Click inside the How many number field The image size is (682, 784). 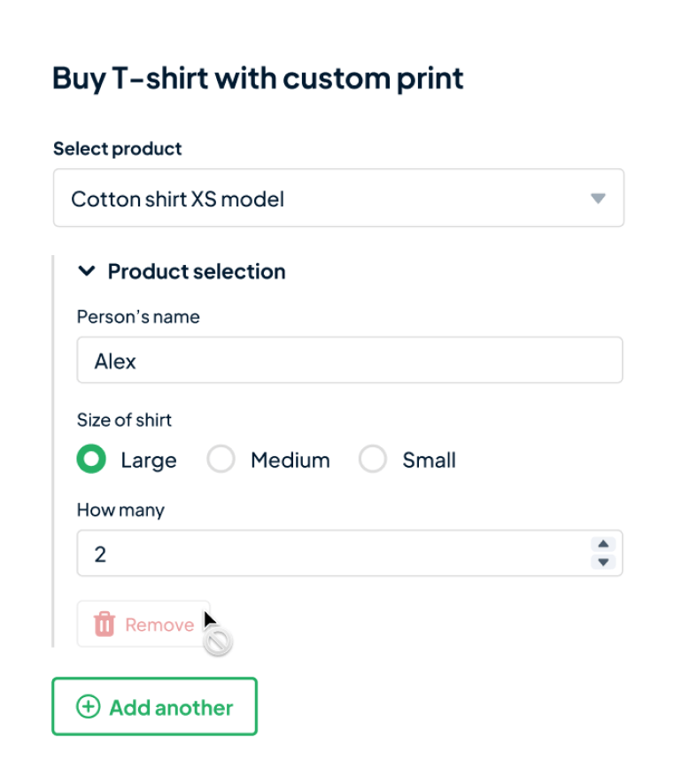[x=328, y=554]
